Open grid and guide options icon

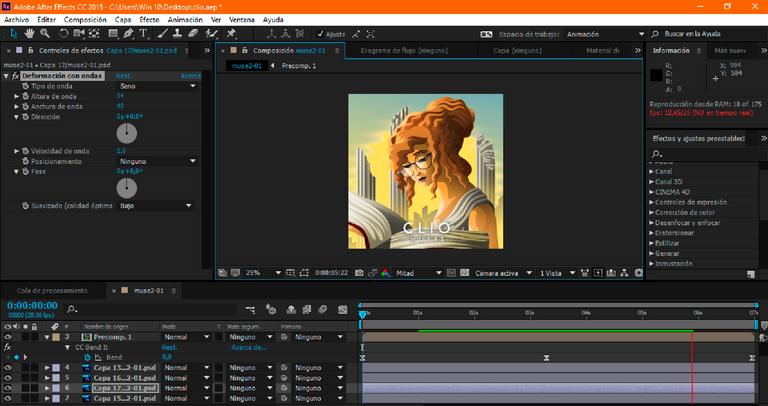point(290,273)
